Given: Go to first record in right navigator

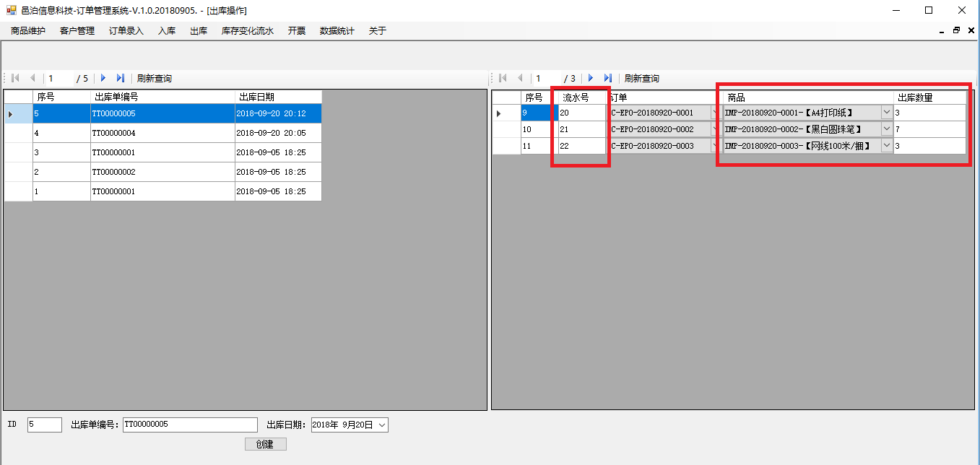Looking at the screenshot, I should [503, 78].
